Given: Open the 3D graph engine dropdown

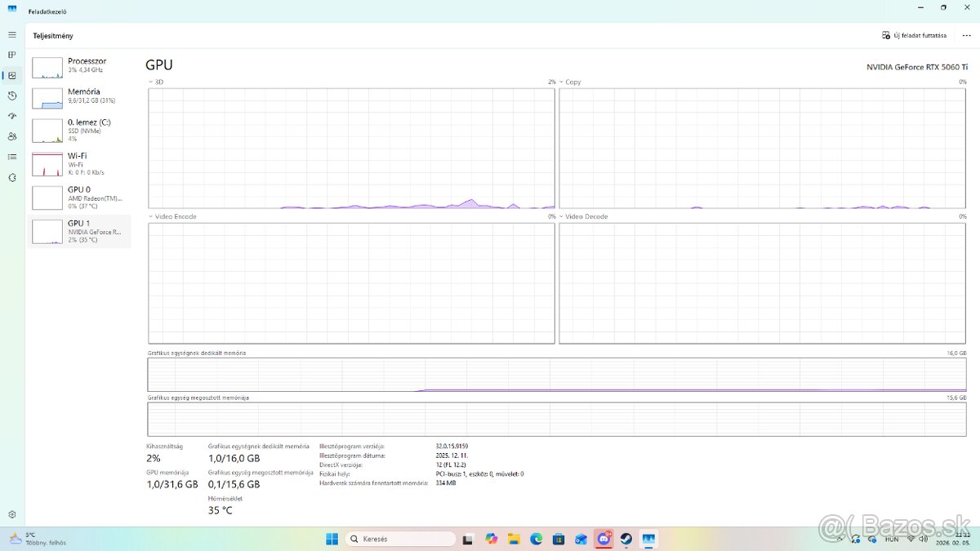Looking at the screenshot, I should (x=151, y=82).
